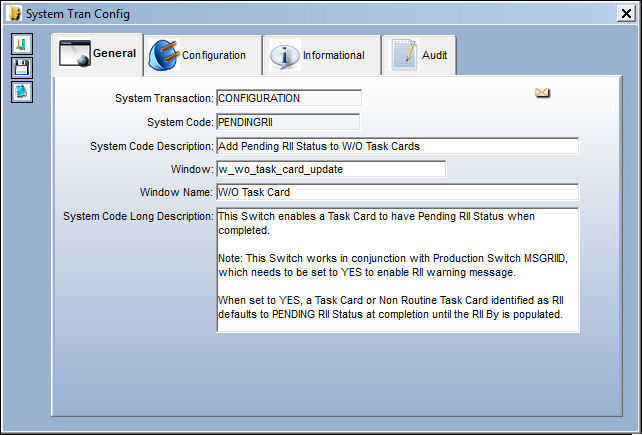The width and height of the screenshot is (642, 435).
Task: Click the System Code field showing PENDINGRII
Action: tap(288, 122)
